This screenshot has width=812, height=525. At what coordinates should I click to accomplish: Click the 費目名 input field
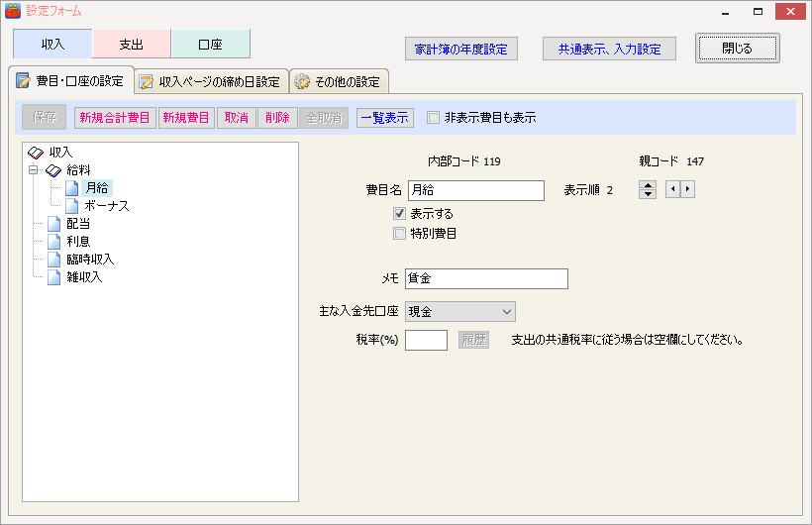(x=476, y=190)
